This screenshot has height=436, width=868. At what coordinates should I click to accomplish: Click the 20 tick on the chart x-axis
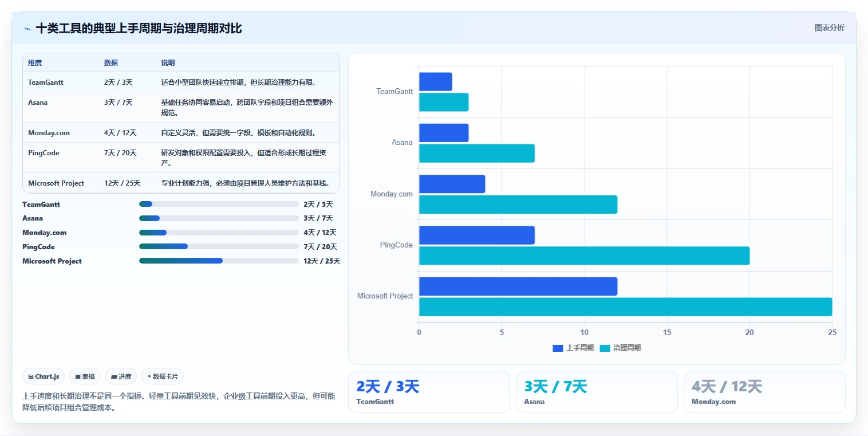point(749,333)
